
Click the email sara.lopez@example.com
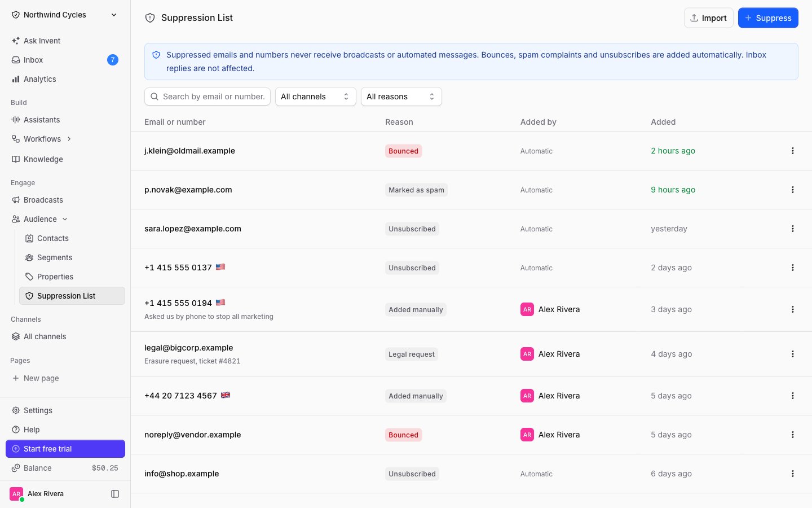tap(193, 229)
